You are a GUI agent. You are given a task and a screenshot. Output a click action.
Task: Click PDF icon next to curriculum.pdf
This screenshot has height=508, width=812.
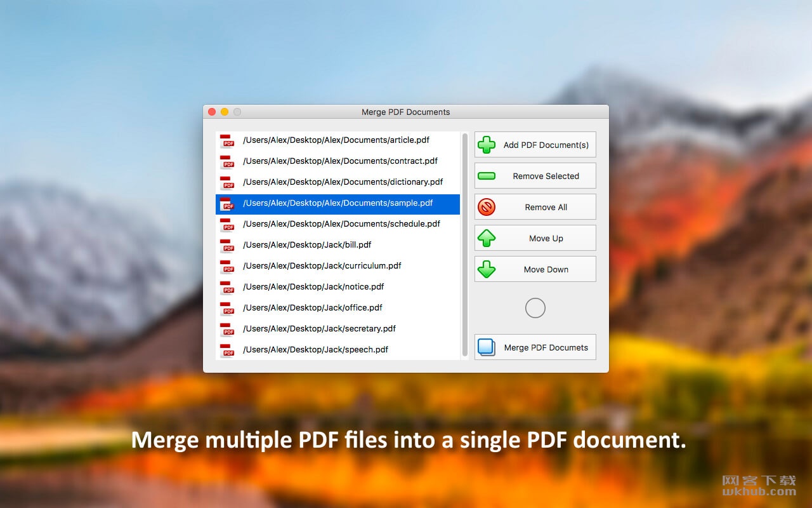[x=227, y=266]
